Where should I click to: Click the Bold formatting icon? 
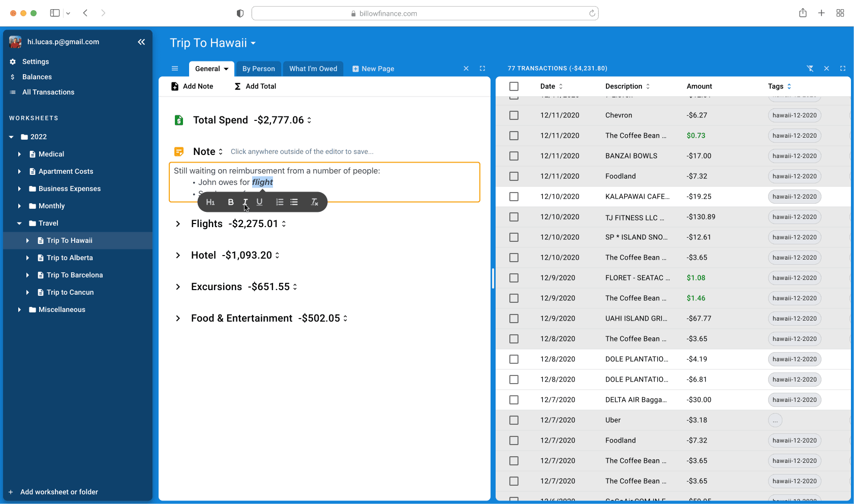coord(231,202)
